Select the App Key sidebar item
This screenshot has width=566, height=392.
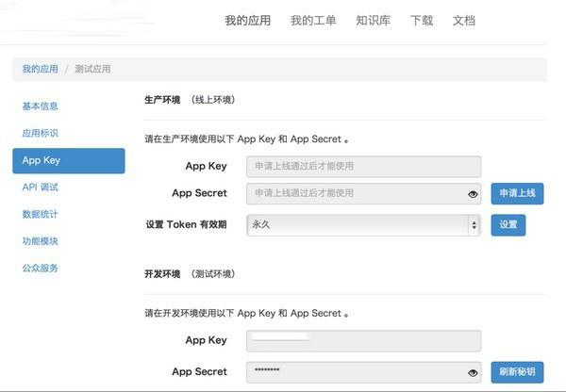click(68, 160)
